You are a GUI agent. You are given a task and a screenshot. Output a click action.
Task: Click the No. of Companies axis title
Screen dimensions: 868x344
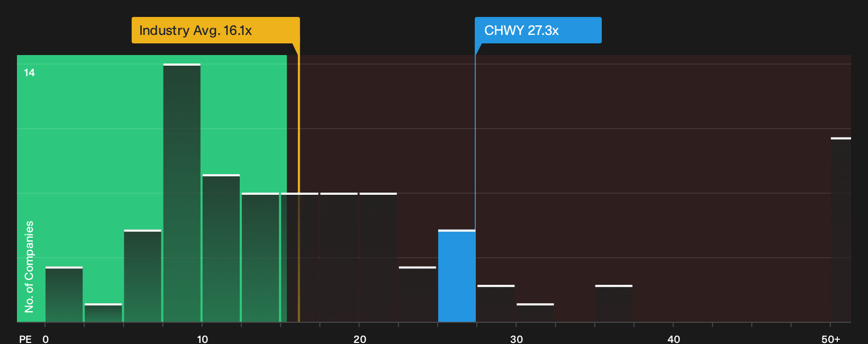click(29, 267)
